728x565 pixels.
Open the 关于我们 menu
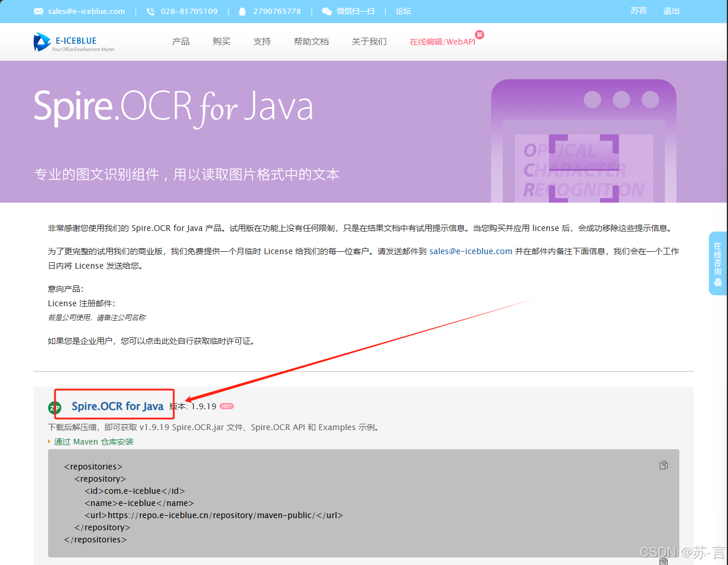pyautogui.click(x=369, y=42)
